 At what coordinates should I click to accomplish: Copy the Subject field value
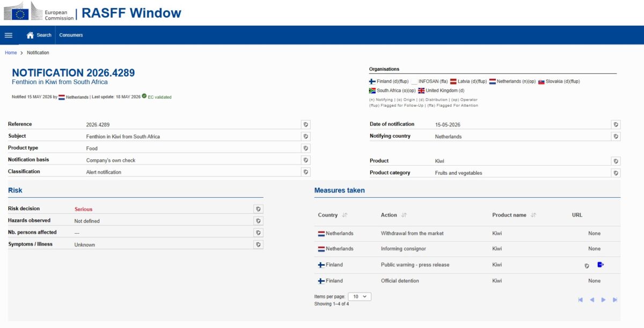click(306, 136)
